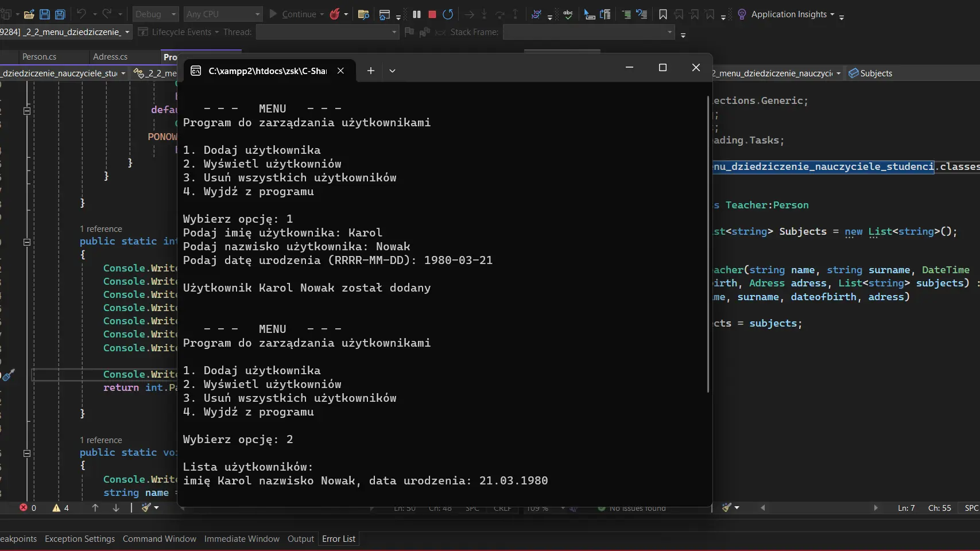This screenshot has height=551, width=980.
Task: Go to previous issue up arrow
Action: [95, 508]
